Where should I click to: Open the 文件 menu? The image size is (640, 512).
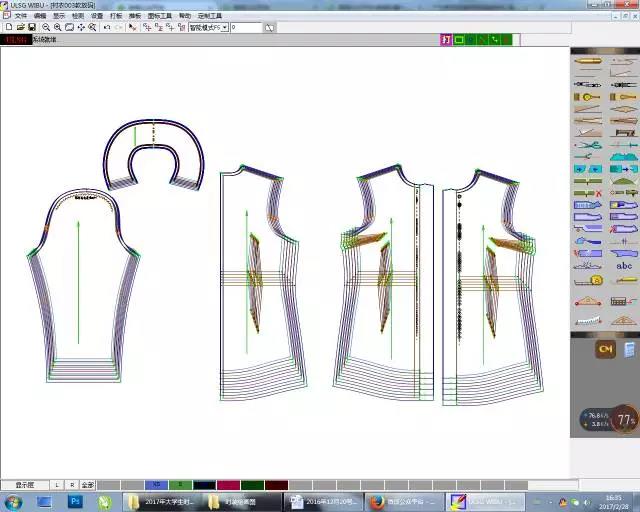21,16
